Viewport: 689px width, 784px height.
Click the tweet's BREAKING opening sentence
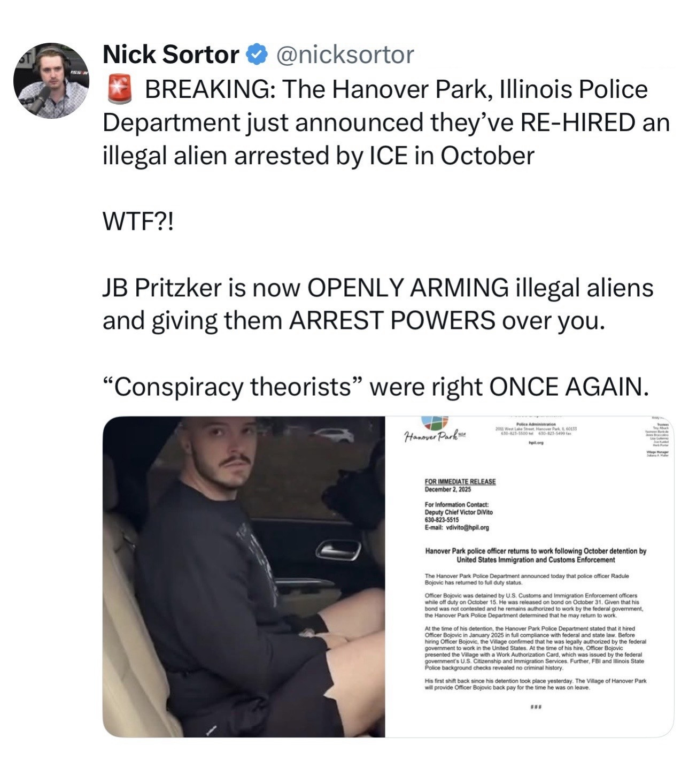386,122
